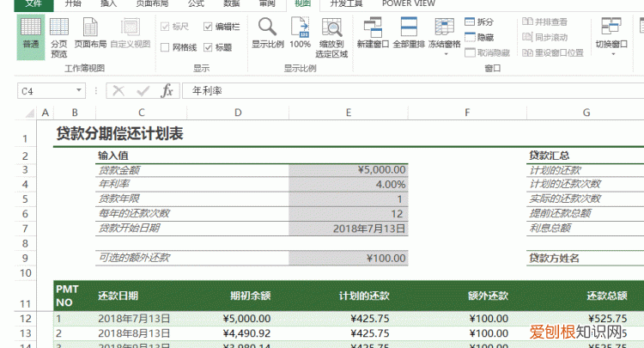Open the Zoom dialog (显示比例)
The width and height of the screenshot is (644, 348).
tap(267, 34)
